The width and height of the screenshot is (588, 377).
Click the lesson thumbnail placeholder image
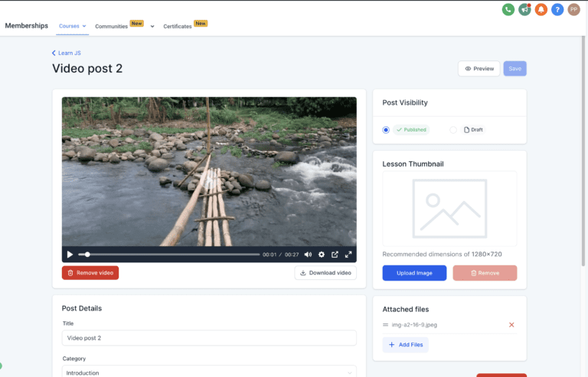coord(449,209)
